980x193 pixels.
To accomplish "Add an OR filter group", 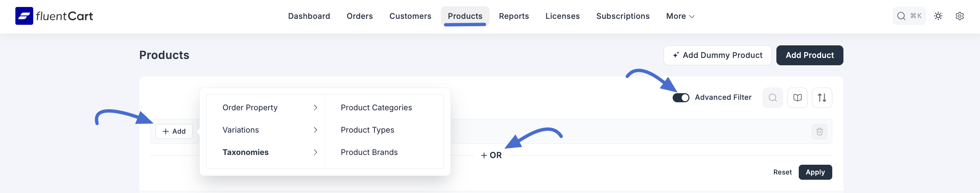I will (x=491, y=155).
